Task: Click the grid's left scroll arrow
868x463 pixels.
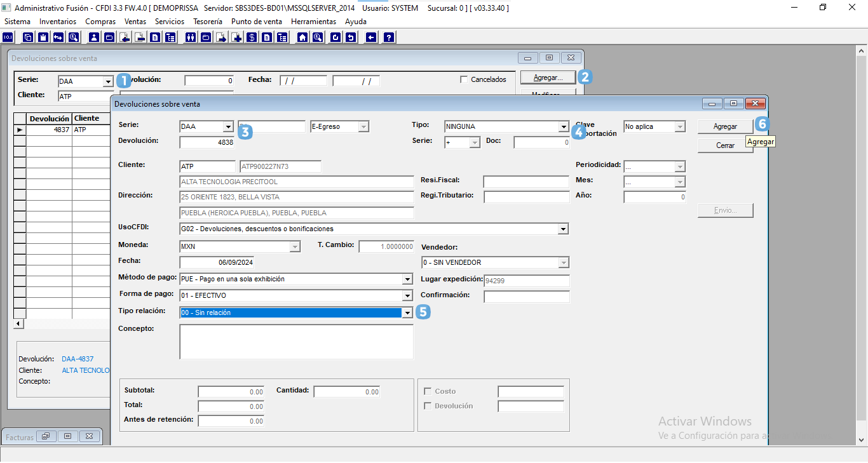Action: coord(18,324)
